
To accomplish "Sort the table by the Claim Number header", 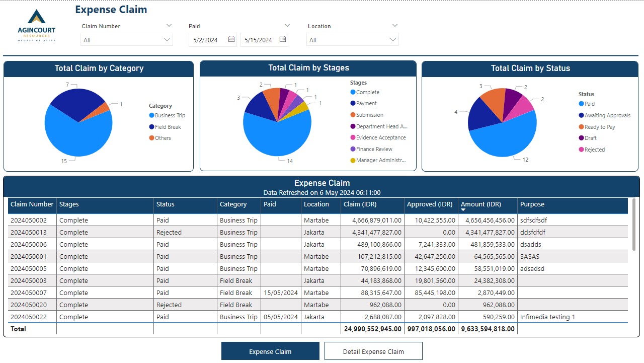I will tap(32, 205).
